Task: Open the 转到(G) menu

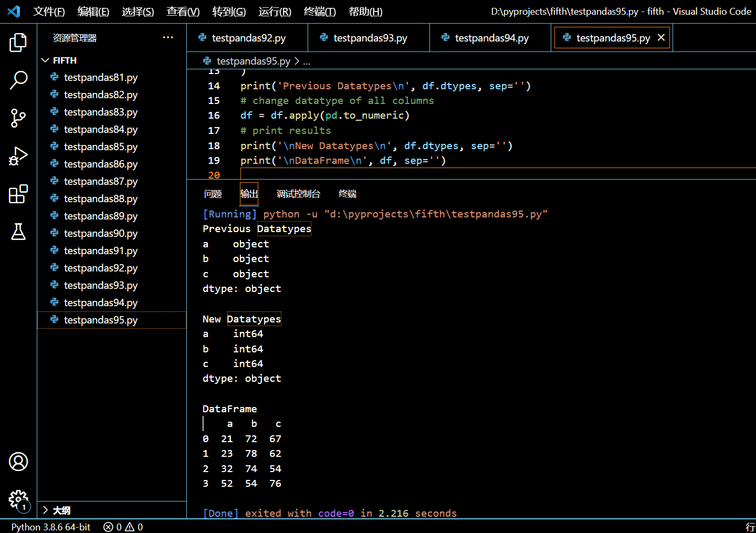Action: point(229,12)
